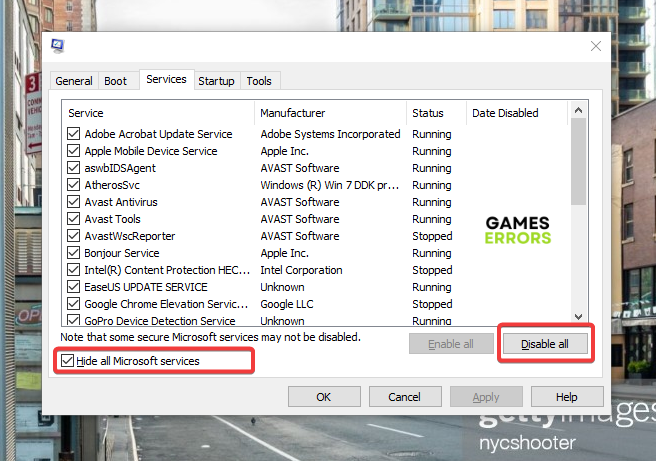
Task: Uncheck Adobe Acrobat Update Service
Action: pos(74,134)
